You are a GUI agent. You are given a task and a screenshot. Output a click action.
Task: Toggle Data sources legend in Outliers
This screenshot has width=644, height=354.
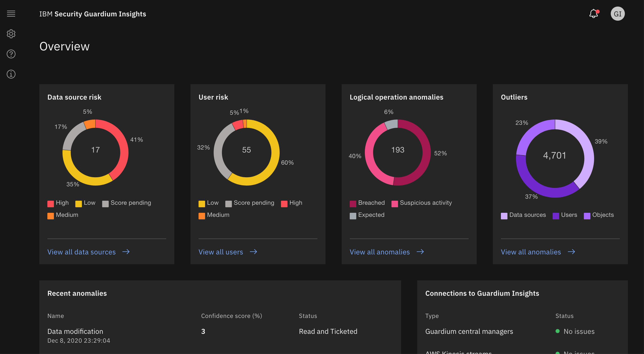pyautogui.click(x=523, y=215)
